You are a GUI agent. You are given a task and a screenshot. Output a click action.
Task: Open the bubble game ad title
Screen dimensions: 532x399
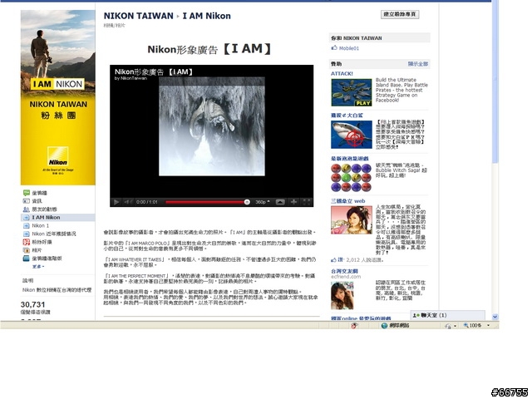click(x=350, y=159)
